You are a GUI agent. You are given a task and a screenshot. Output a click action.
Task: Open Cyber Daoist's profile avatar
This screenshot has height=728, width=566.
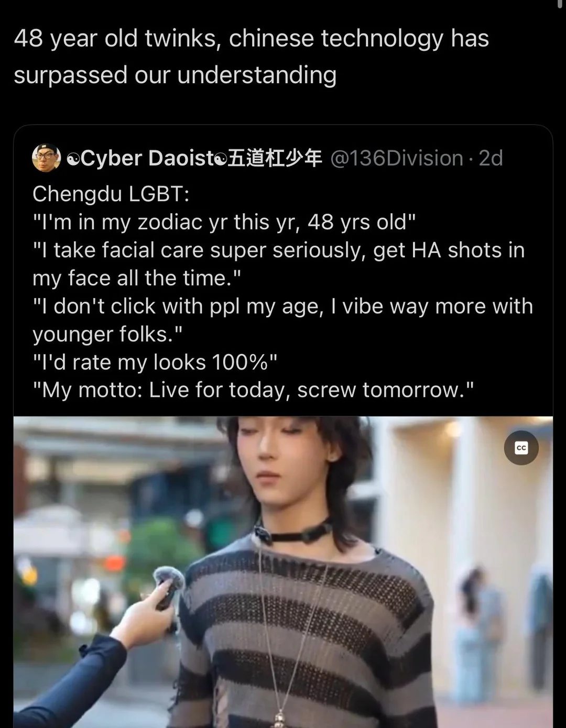tap(47, 158)
